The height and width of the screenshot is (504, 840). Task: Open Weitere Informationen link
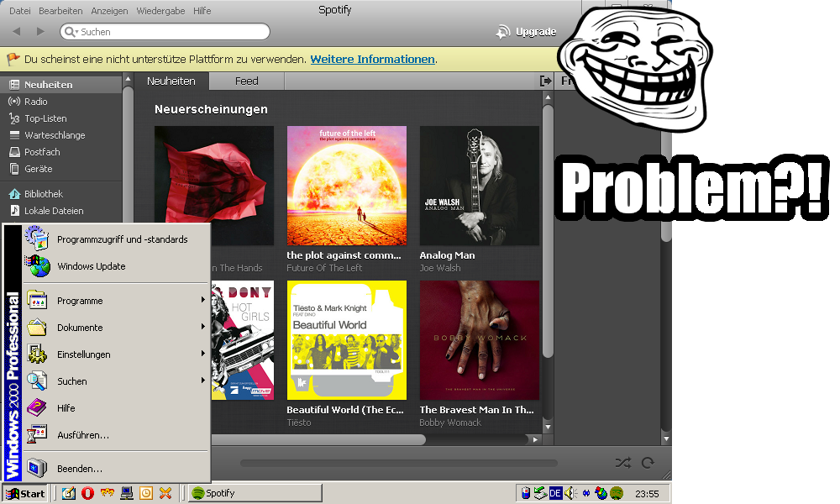point(372,60)
